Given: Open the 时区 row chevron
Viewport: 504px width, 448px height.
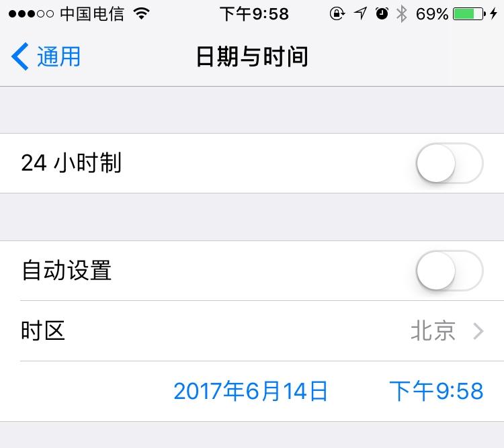Looking at the screenshot, I should (x=478, y=331).
